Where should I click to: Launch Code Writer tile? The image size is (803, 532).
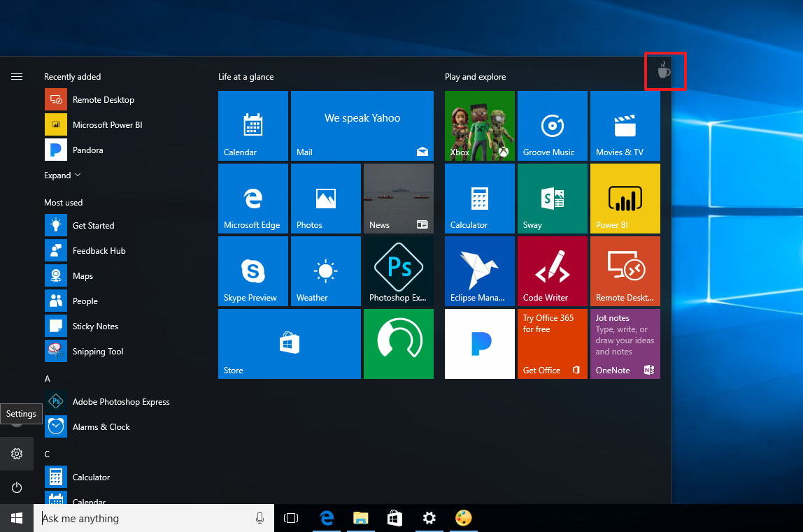pyautogui.click(x=552, y=271)
